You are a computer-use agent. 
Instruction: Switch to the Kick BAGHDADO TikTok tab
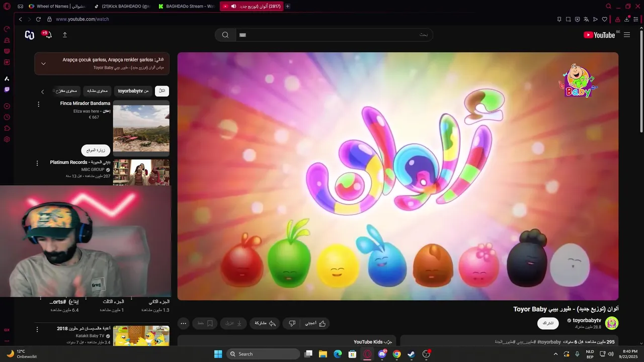point(121,7)
